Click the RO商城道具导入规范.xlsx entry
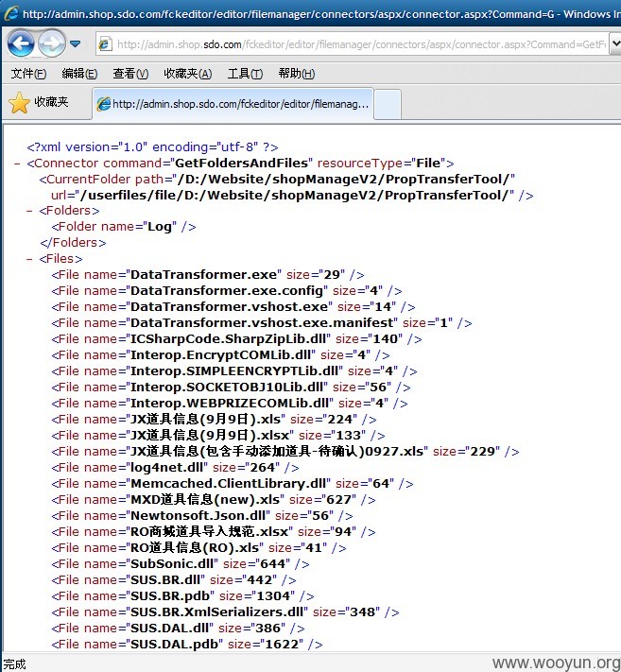The width and height of the screenshot is (621, 672). tap(214, 532)
